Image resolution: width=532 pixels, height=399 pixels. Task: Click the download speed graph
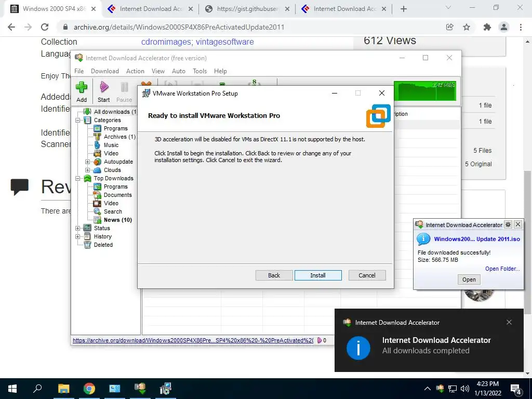pyautogui.click(x=425, y=90)
